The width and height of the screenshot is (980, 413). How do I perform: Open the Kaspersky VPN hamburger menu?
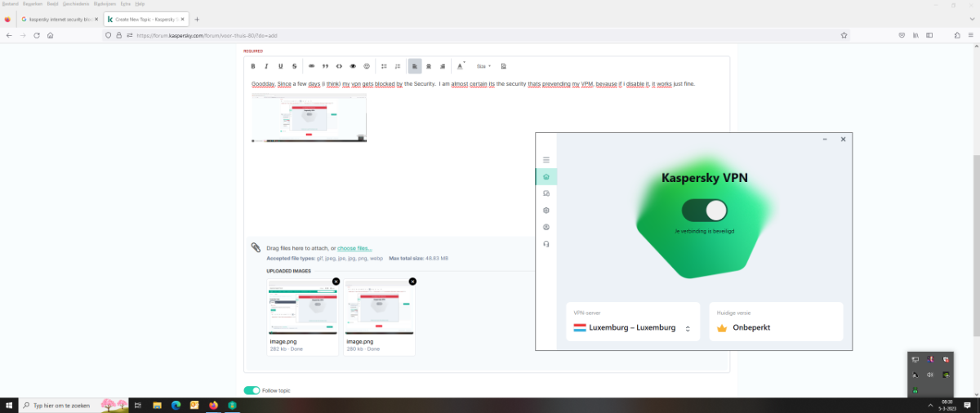point(546,160)
